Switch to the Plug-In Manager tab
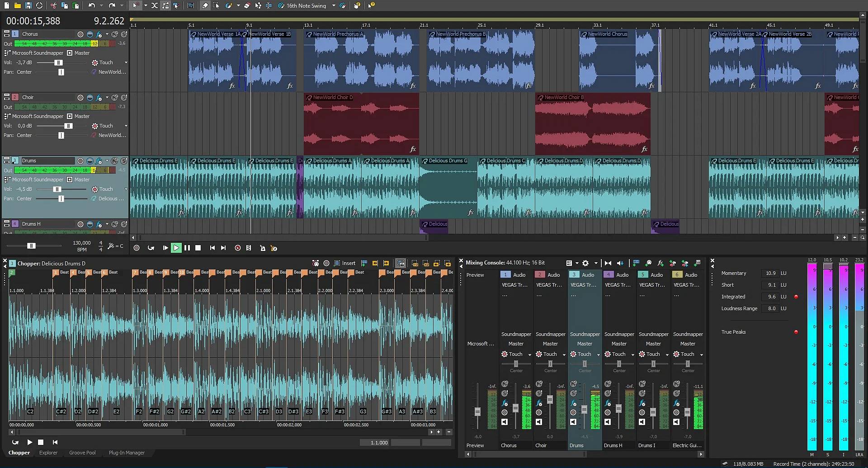Screen dimensions: 868x468 coord(127,453)
